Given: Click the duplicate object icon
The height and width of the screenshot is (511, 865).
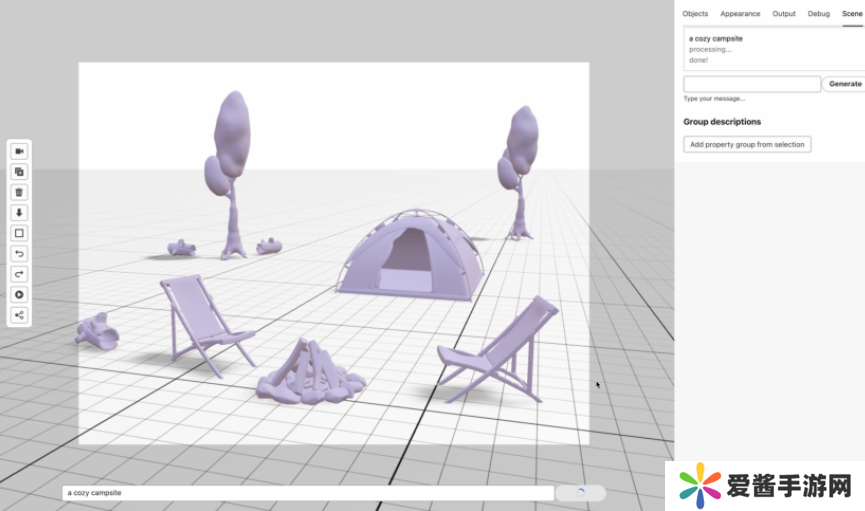Looking at the screenshot, I should [x=19, y=172].
